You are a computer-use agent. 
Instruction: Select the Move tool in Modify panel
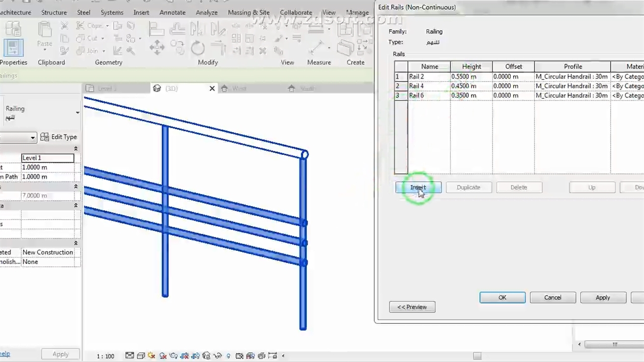157,48
